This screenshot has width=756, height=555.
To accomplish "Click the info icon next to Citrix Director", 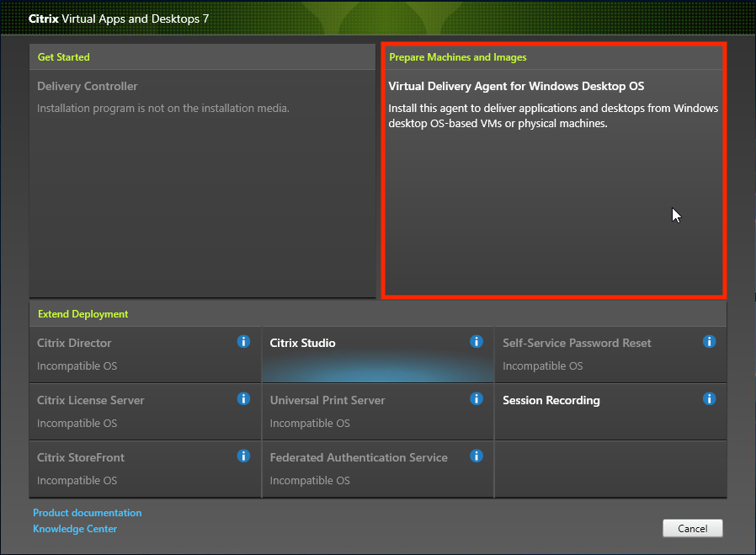I will (243, 342).
